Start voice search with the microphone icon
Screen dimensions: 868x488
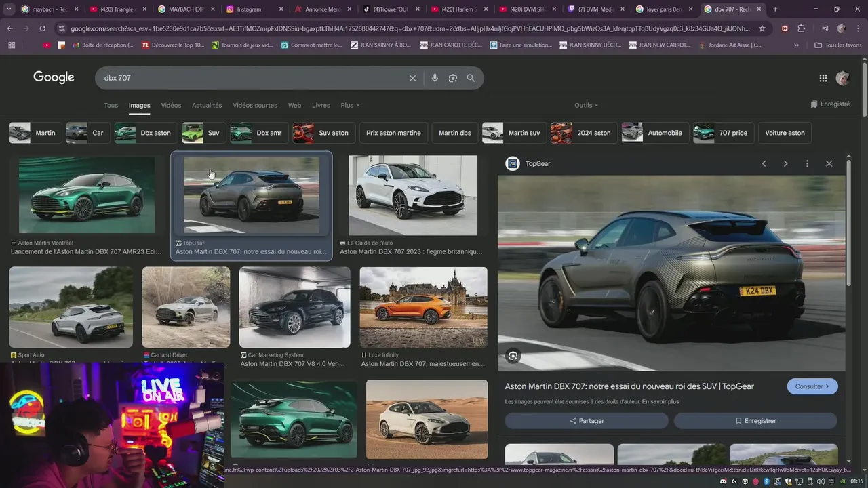click(435, 78)
